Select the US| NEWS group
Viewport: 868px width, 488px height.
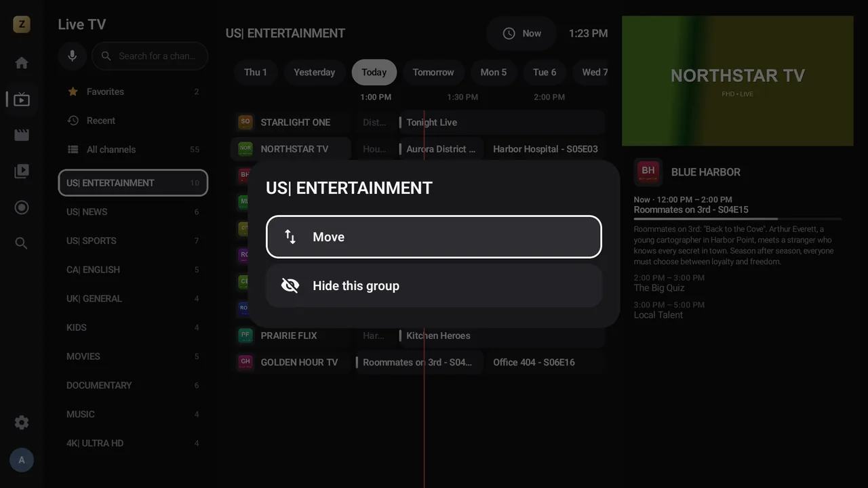tap(133, 211)
